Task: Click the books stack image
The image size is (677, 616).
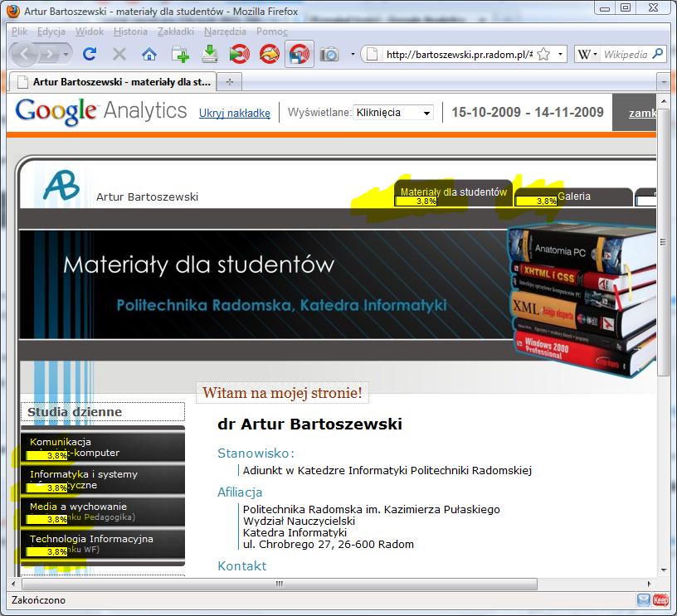Action: (581, 300)
